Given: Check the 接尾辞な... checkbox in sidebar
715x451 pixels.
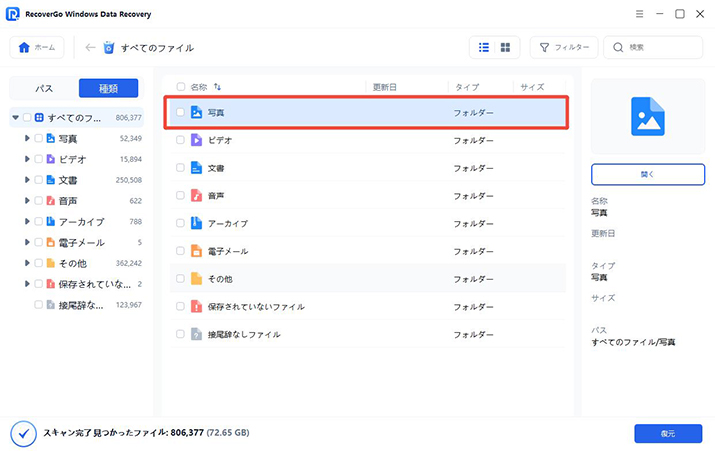Looking at the screenshot, I should (x=39, y=305).
